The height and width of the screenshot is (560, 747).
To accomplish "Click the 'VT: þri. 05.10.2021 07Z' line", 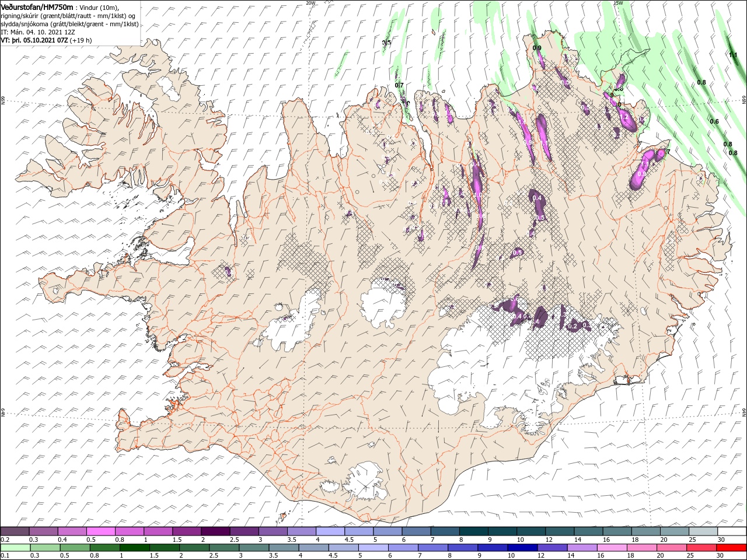I will (34, 40).
